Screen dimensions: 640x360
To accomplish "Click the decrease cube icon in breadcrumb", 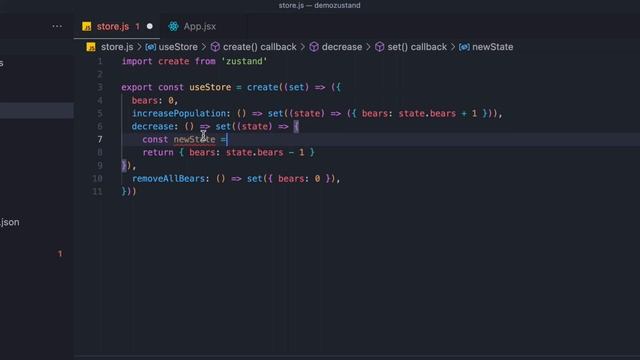I will coord(314,47).
